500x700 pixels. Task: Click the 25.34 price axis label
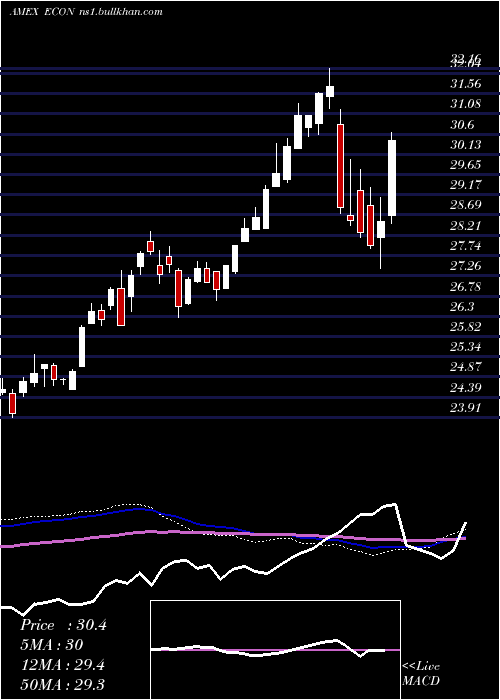(466, 347)
